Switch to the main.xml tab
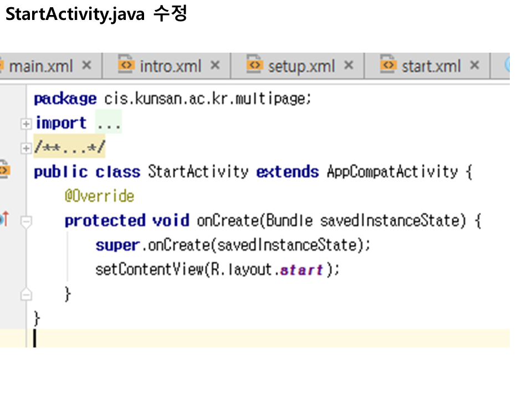 coord(41,66)
